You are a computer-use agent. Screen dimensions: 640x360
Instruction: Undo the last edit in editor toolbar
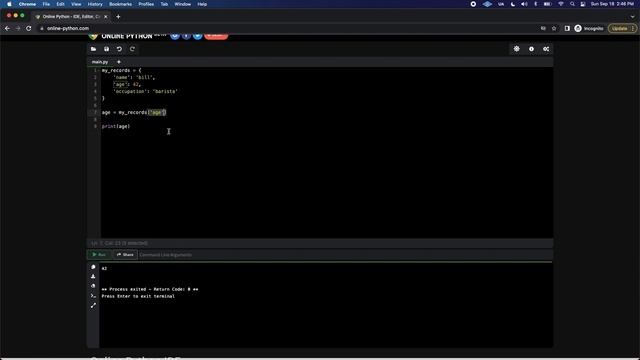click(119, 49)
